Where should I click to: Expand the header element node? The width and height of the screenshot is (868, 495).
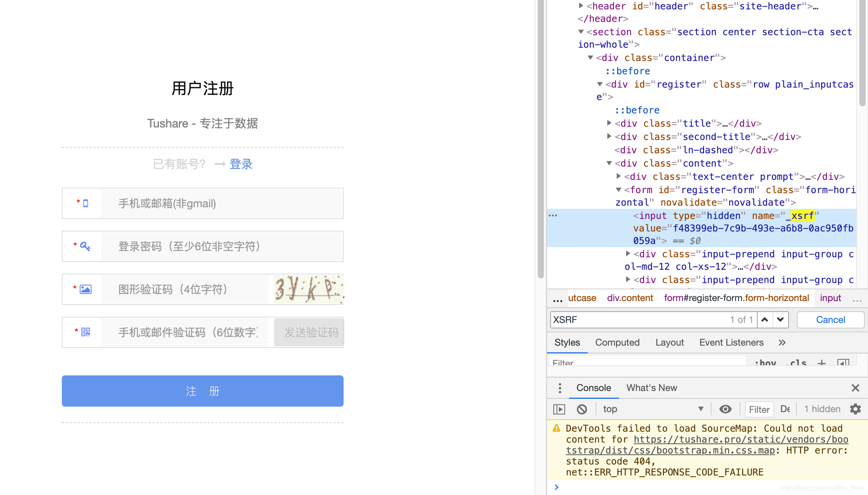click(x=581, y=6)
